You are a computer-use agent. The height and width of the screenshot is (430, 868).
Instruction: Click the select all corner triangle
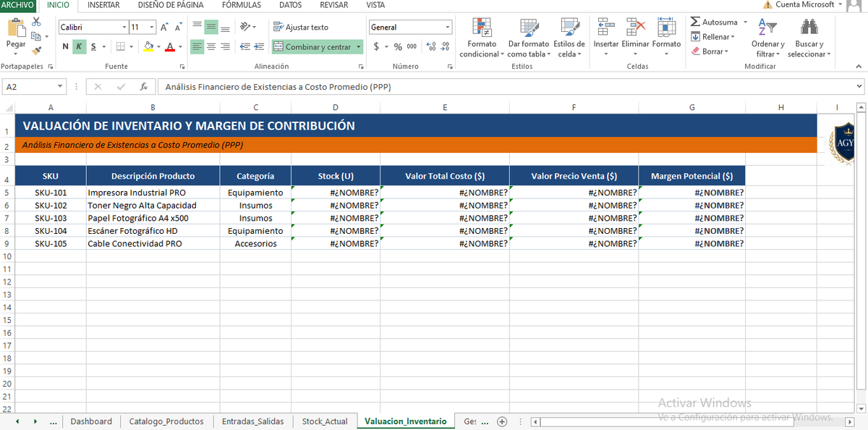tap(7, 107)
